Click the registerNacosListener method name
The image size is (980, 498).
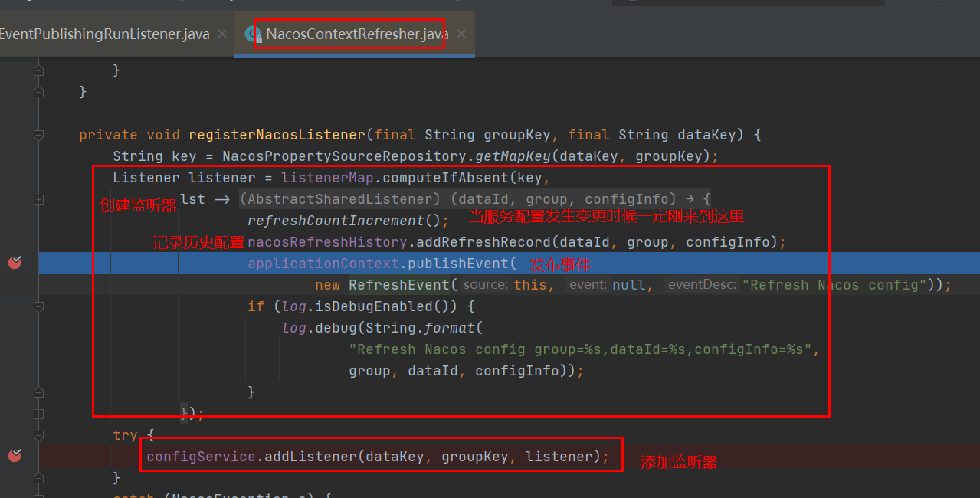(277, 135)
